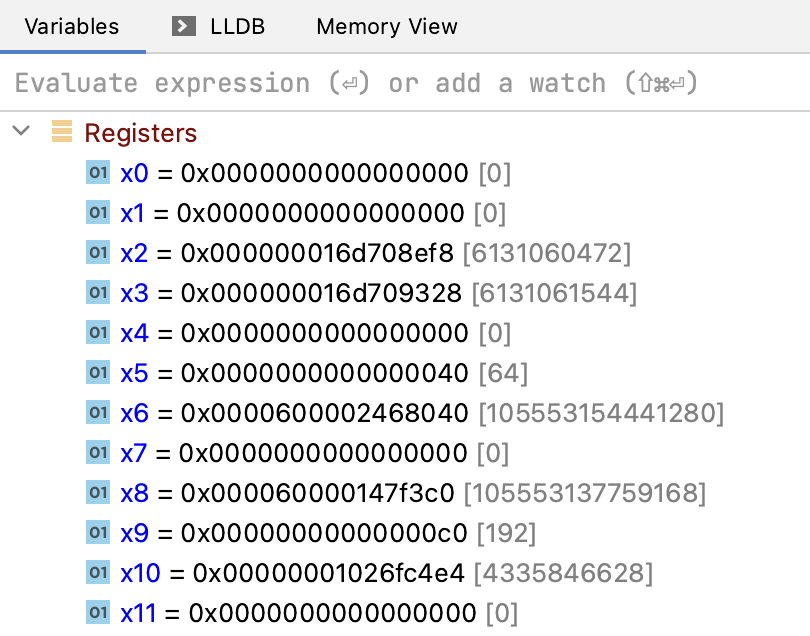Click the Registers group list icon
The width and height of the screenshot is (810, 636).
pyautogui.click(x=62, y=132)
